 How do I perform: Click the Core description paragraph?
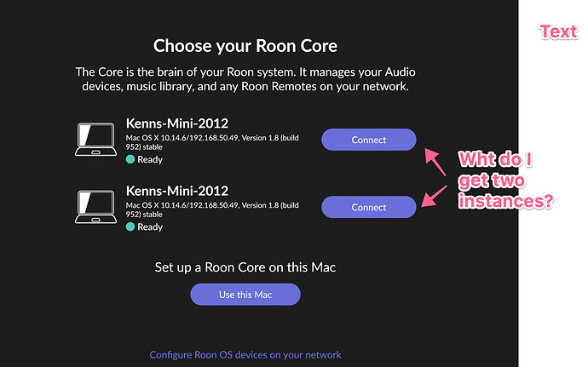245,79
